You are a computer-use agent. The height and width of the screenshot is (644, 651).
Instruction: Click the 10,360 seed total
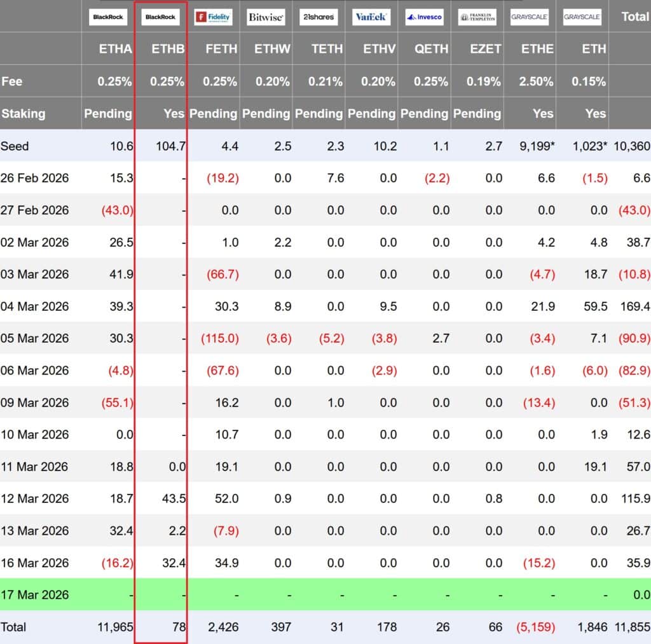tap(632, 146)
